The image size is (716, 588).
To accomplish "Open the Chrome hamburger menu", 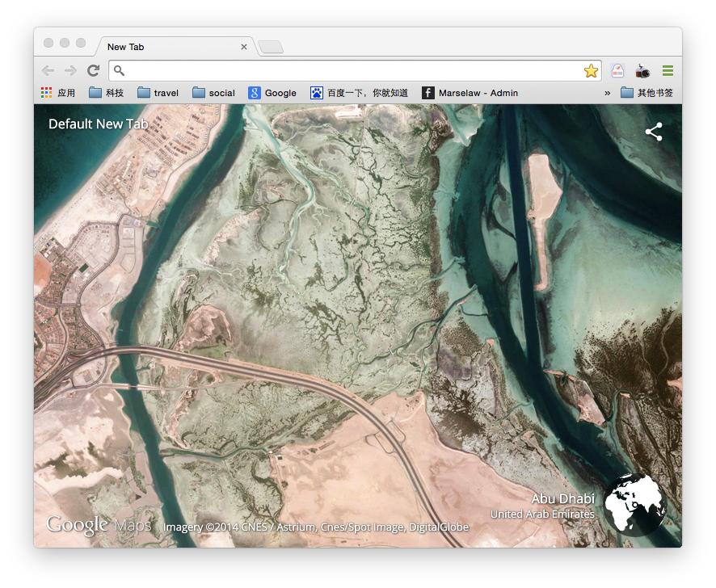I will [668, 71].
